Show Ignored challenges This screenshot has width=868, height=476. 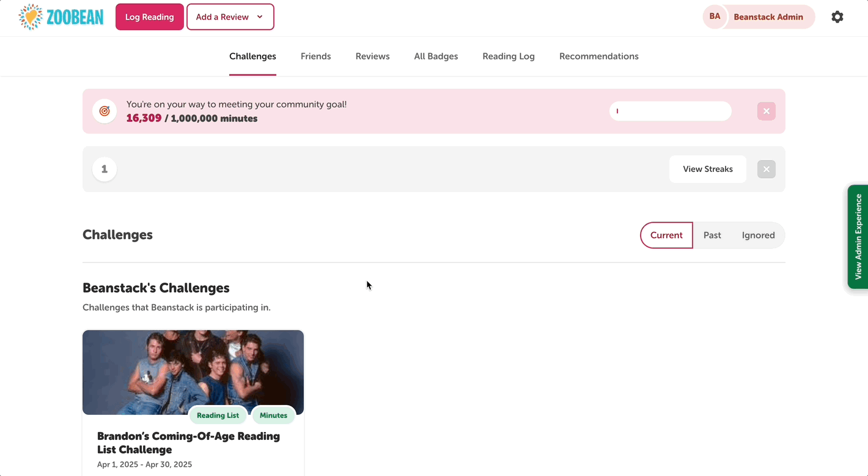click(x=758, y=235)
